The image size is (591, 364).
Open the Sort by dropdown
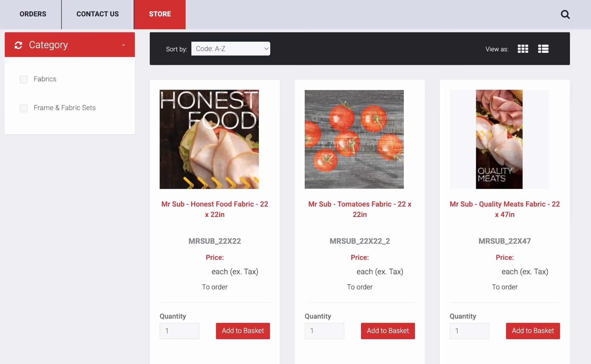(231, 49)
